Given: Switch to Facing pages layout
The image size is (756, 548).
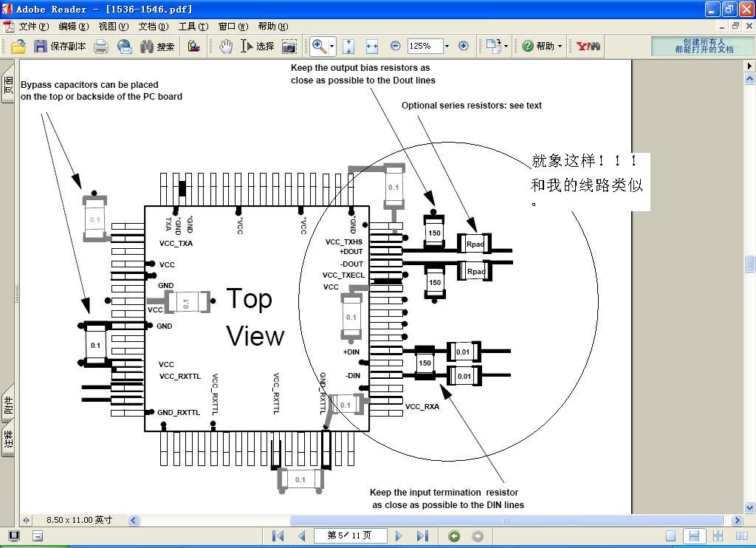Looking at the screenshot, I should [x=742, y=536].
